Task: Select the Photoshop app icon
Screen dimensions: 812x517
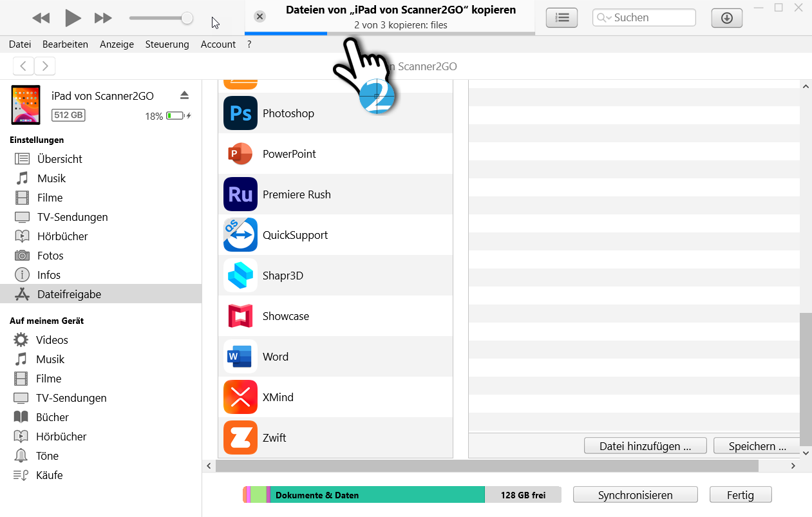Action: pos(240,113)
